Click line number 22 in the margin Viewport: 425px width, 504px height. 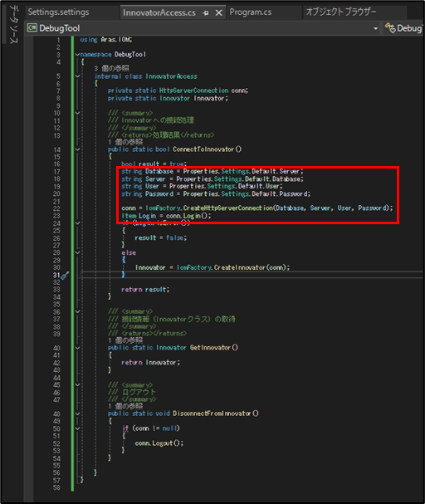click(x=56, y=208)
